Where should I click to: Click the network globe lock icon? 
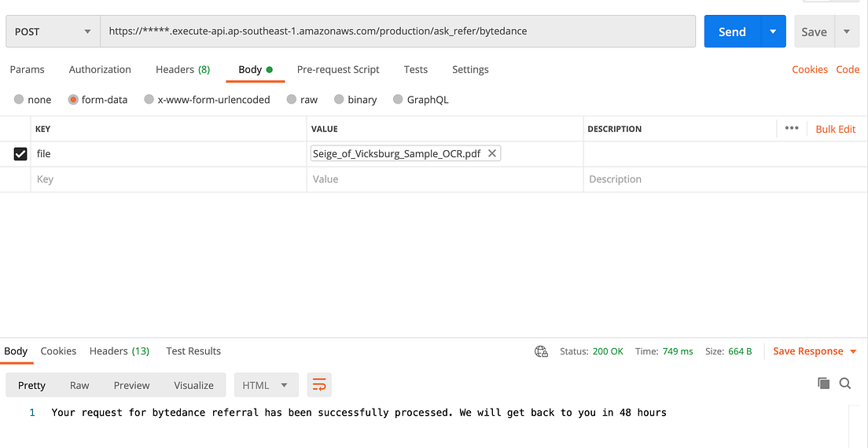[x=541, y=352]
